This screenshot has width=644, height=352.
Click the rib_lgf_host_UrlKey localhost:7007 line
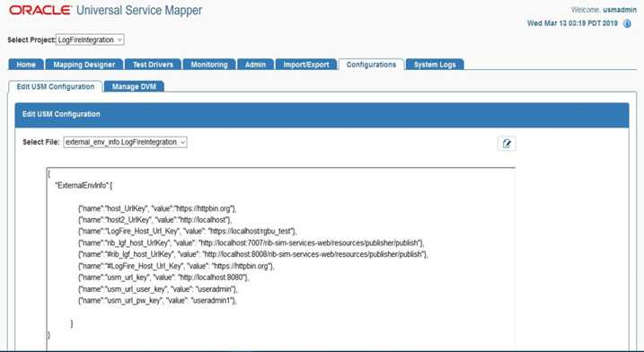point(251,242)
